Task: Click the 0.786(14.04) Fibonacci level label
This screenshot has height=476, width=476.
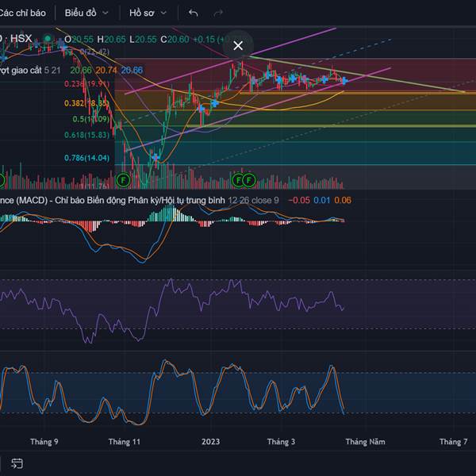Action: [86, 158]
